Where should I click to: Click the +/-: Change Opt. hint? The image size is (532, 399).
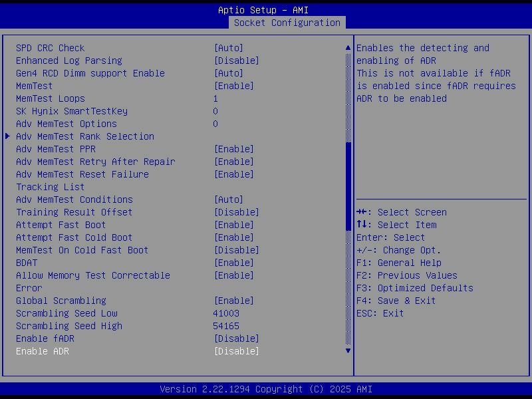[x=398, y=250]
